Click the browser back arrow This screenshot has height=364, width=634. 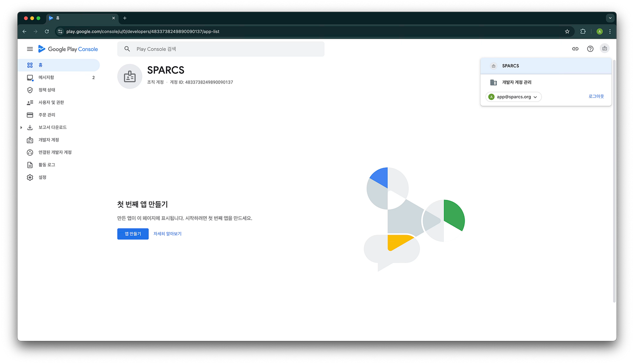click(24, 31)
